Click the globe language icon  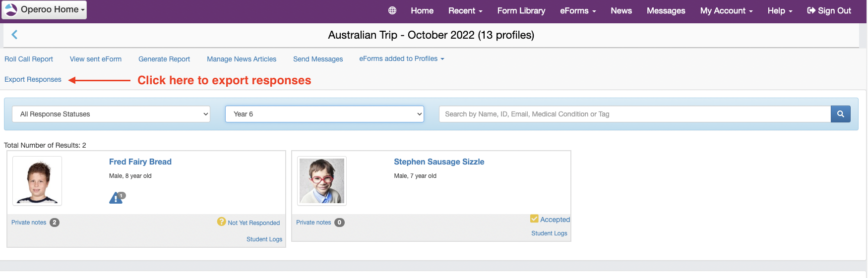(392, 10)
